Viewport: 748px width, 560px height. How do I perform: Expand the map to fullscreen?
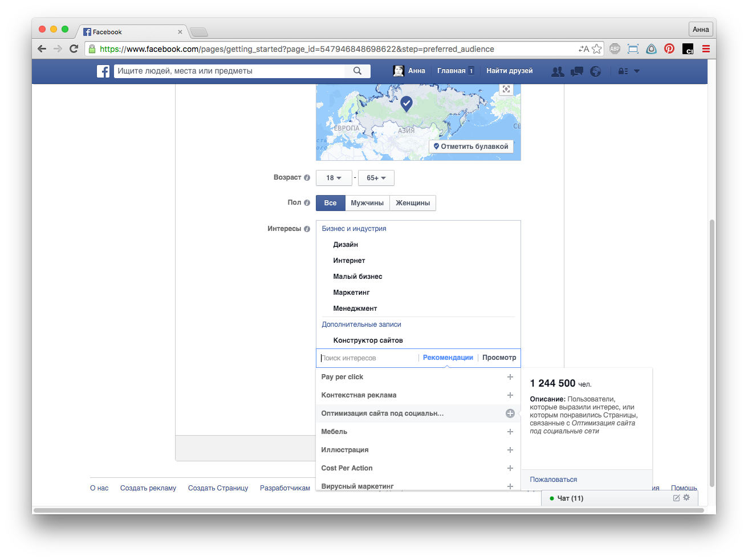click(x=506, y=90)
